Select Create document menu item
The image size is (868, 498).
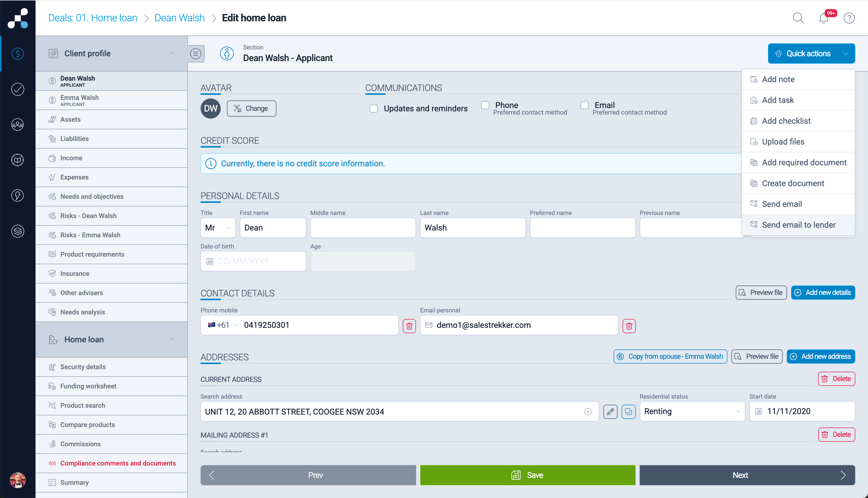[x=798, y=183]
